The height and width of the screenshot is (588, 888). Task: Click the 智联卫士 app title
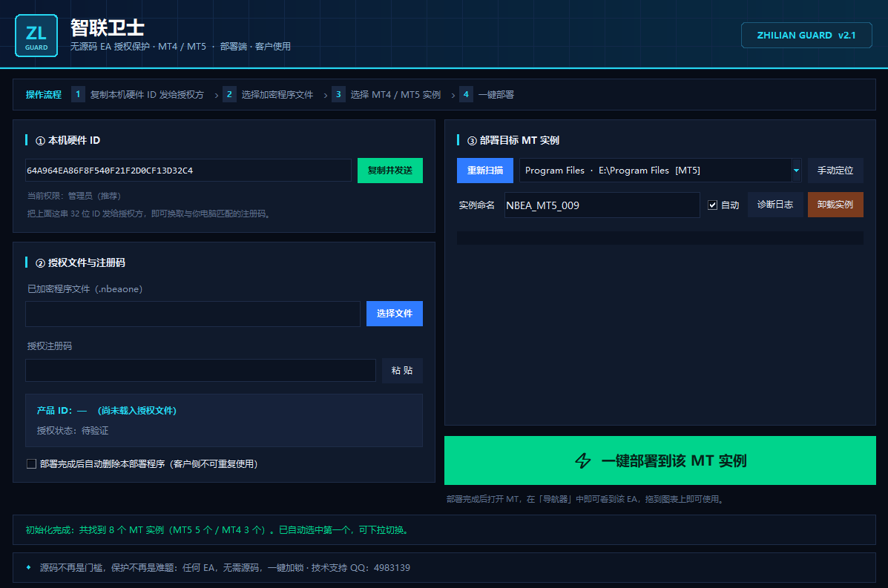pos(108,27)
